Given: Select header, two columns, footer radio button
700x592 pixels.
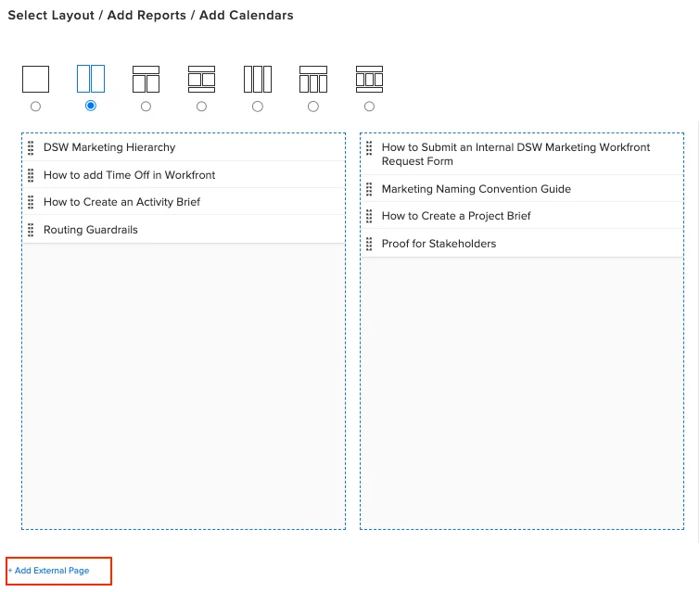Looking at the screenshot, I should click(202, 107).
